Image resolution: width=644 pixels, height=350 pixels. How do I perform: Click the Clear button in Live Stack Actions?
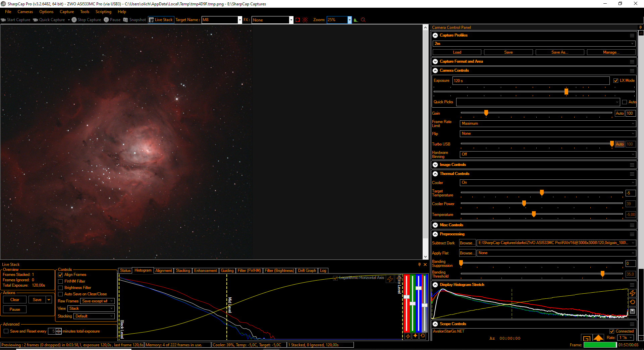pos(15,300)
